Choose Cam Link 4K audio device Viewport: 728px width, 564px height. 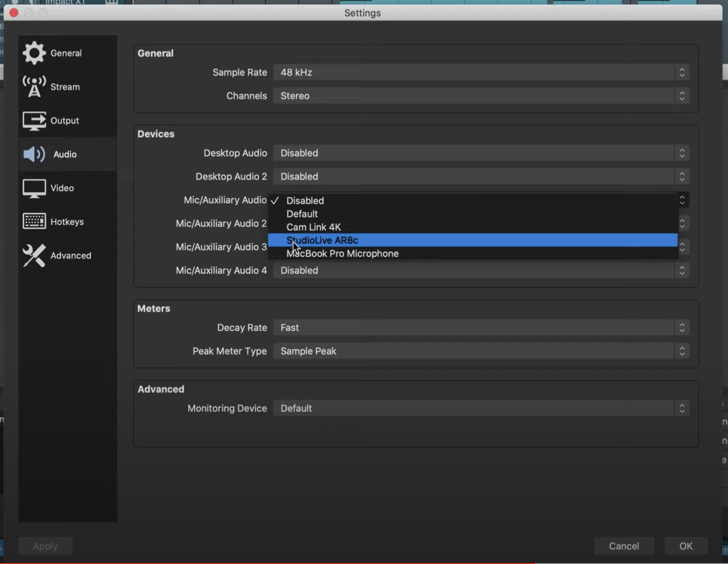(473, 227)
